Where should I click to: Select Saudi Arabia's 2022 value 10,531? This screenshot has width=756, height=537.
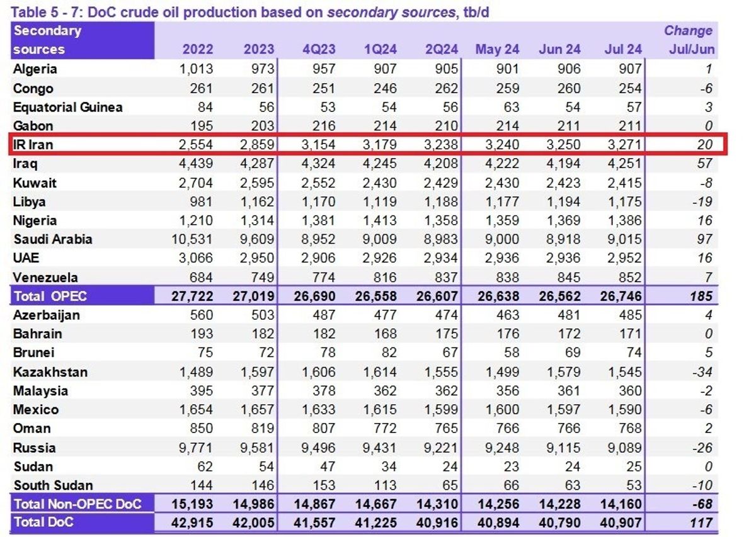(x=191, y=239)
